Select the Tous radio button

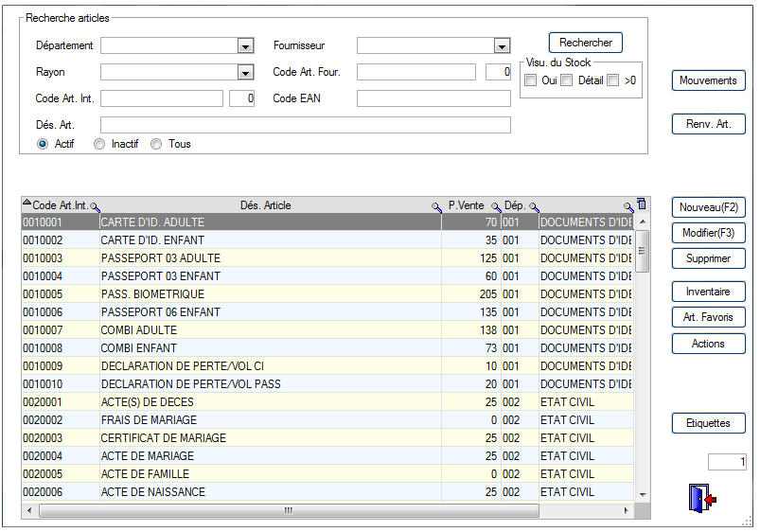point(156,144)
